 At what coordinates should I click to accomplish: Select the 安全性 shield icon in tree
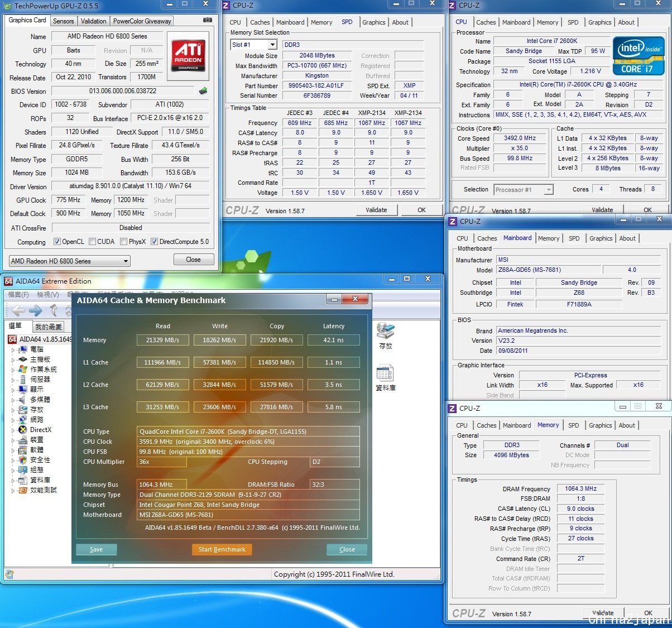point(23,460)
